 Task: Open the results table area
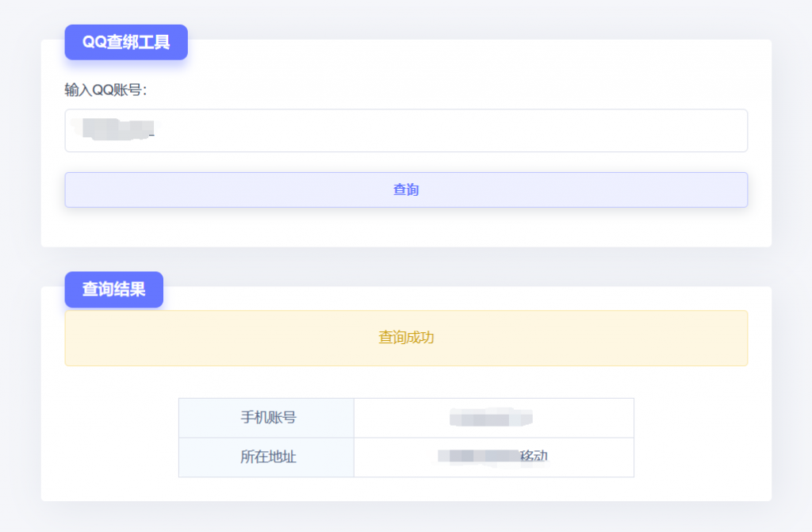coord(406,437)
